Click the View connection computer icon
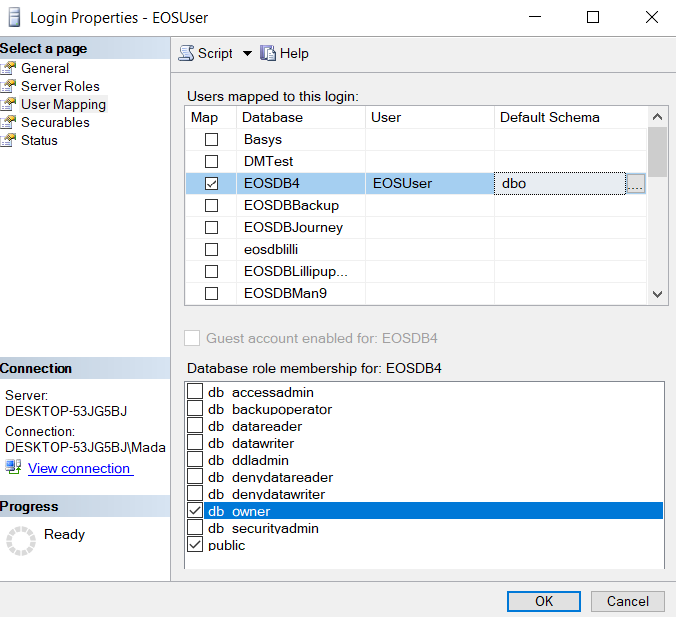Screen dimensions: 676x617 click(13, 467)
